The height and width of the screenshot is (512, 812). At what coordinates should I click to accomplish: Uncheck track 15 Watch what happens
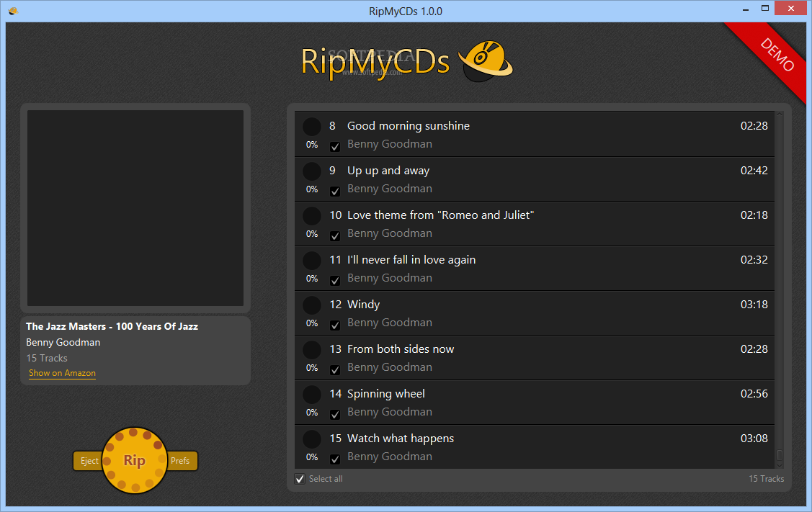pos(335,459)
